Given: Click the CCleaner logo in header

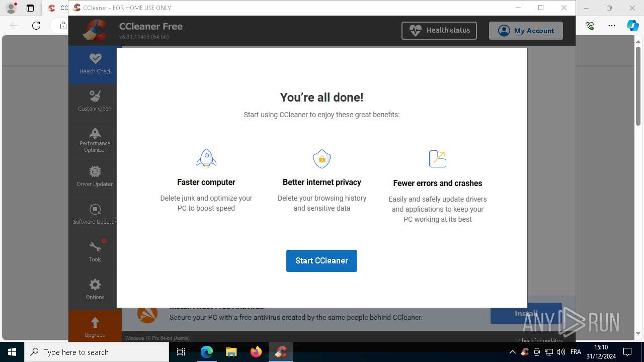Looking at the screenshot, I should pyautogui.click(x=95, y=31).
